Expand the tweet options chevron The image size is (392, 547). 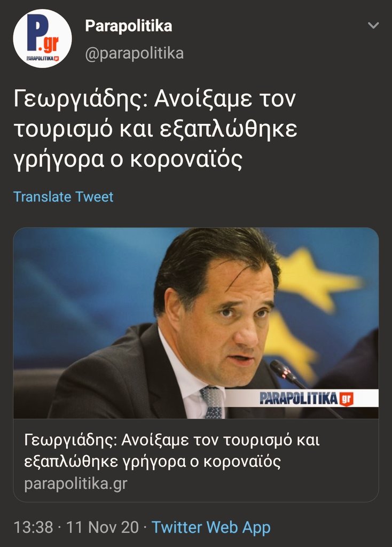(x=373, y=26)
